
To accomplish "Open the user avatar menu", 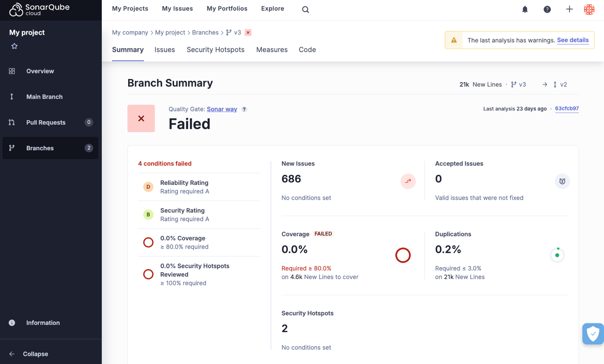I will click(x=589, y=9).
